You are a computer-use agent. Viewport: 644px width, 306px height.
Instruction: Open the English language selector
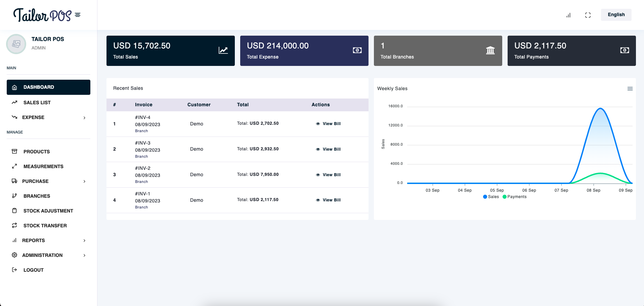pos(616,15)
